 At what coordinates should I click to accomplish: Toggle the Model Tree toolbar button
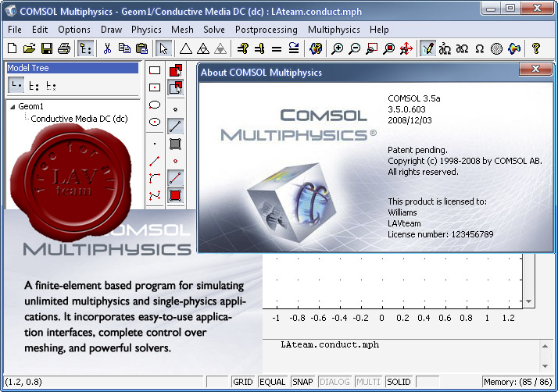coord(85,48)
